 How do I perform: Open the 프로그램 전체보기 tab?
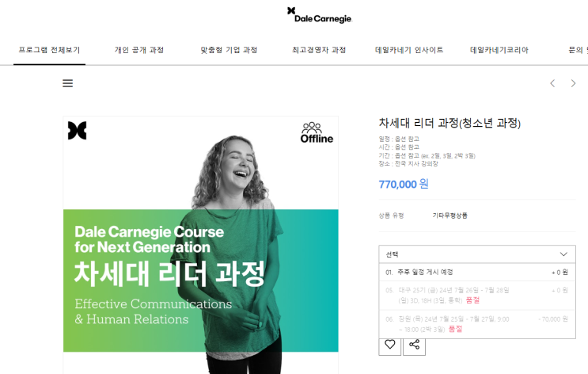50,50
